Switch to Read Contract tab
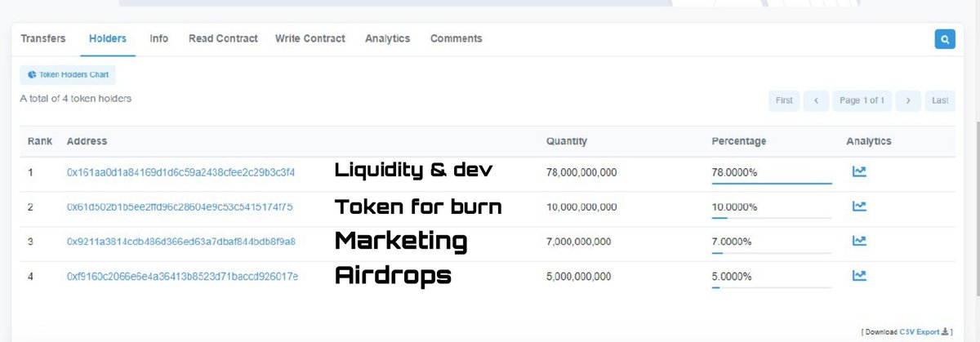Screen dimensions: 980x342 223,38
